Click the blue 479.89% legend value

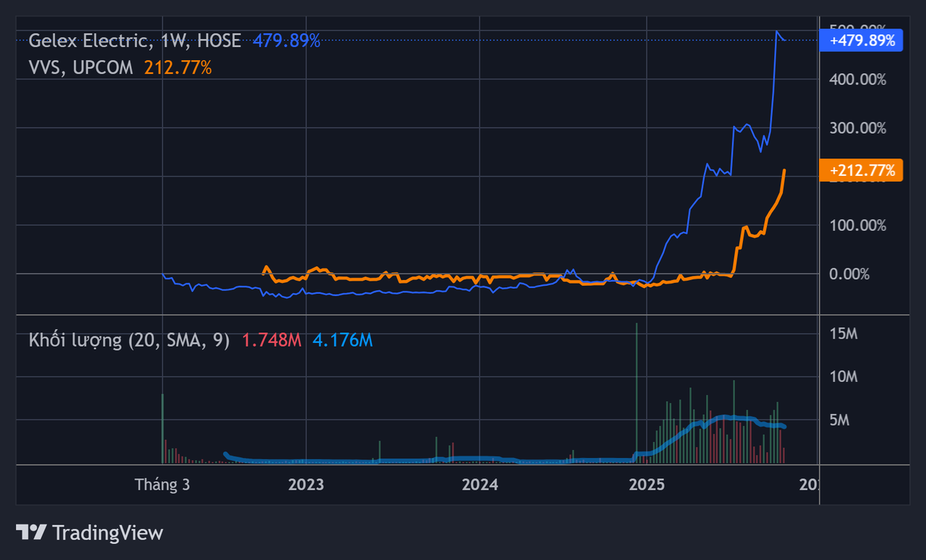tap(286, 41)
